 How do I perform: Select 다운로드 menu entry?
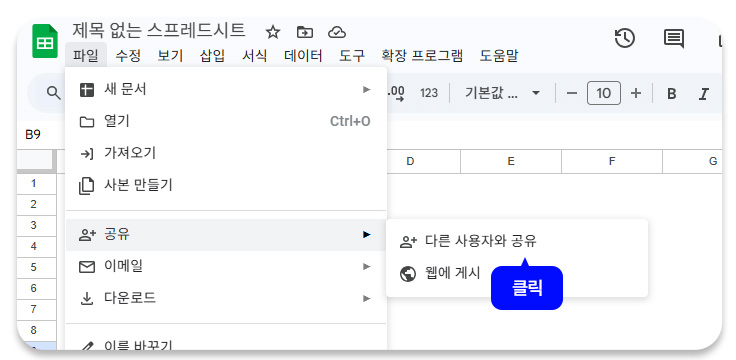coord(226,299)
